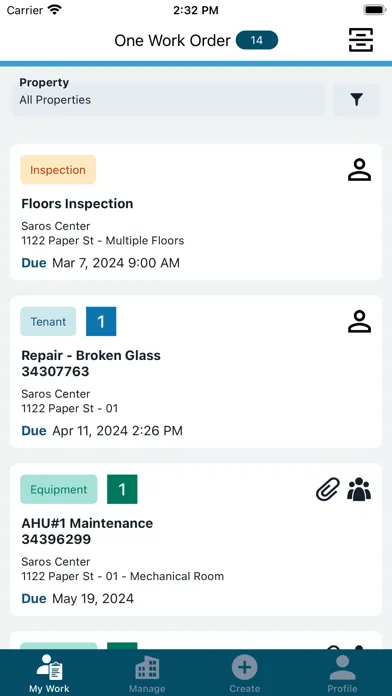Screen dimensions: 392x696
Task: Tap the blue priority 1 badge
Action: [101, 321]
